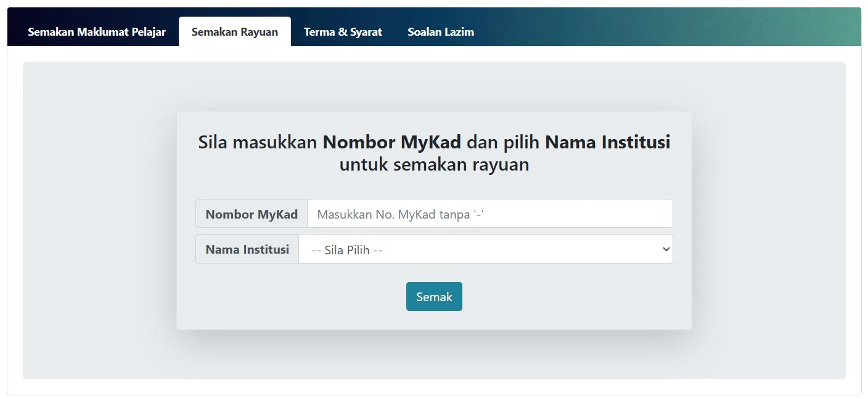Screen dimensions: 868x399
Task: Click bold 'Nombor MyKad' in the heading
Action: pos(391,142)
